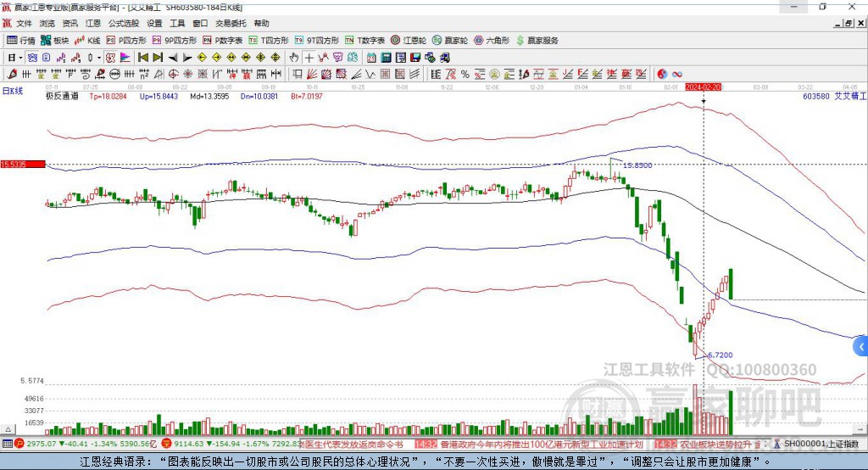Open the 9T四方形 tool

[x=317, y=41]
